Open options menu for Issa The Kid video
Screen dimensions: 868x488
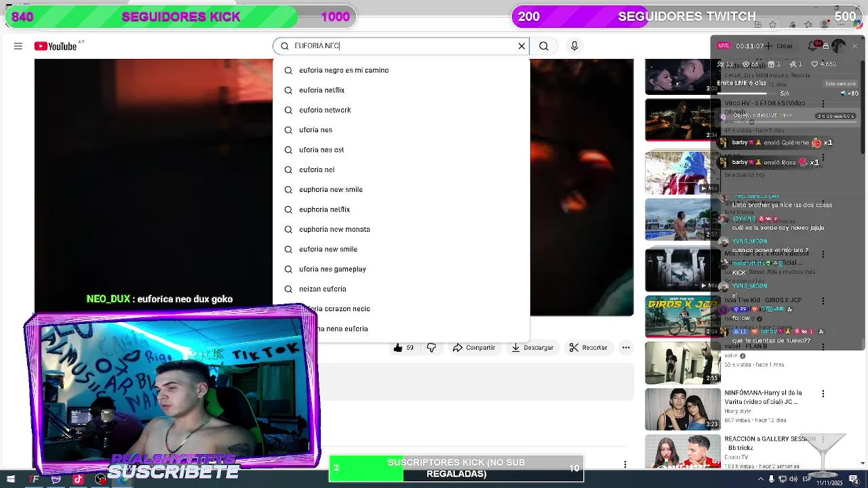click(x=823, y=300)
